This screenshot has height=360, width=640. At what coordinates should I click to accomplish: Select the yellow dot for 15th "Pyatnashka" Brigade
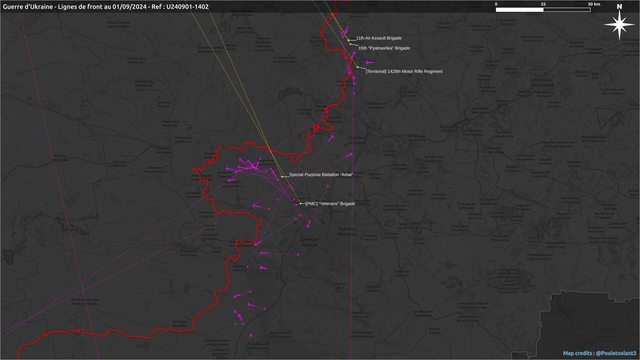click(350, 44)
